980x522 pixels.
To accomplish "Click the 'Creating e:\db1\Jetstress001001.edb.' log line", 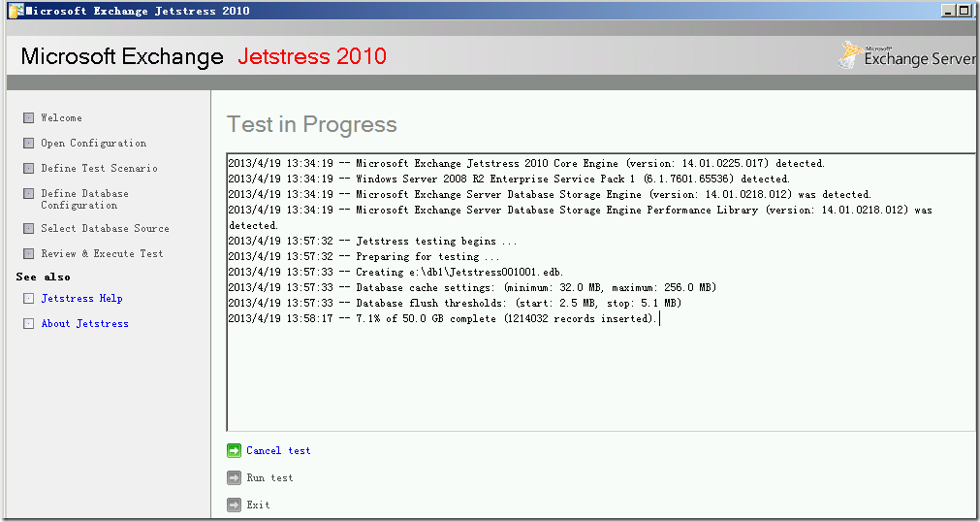I will coord(396,273).
